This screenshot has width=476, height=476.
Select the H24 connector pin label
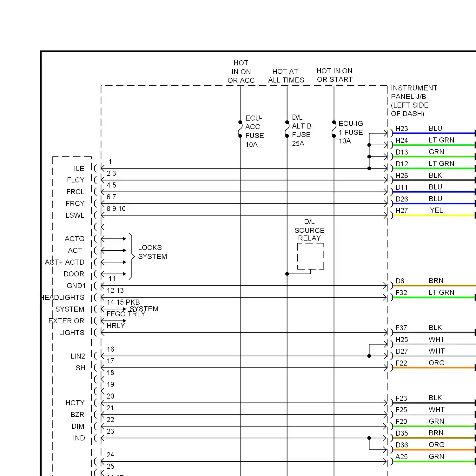pyautogui.click(x=401, y=140)
